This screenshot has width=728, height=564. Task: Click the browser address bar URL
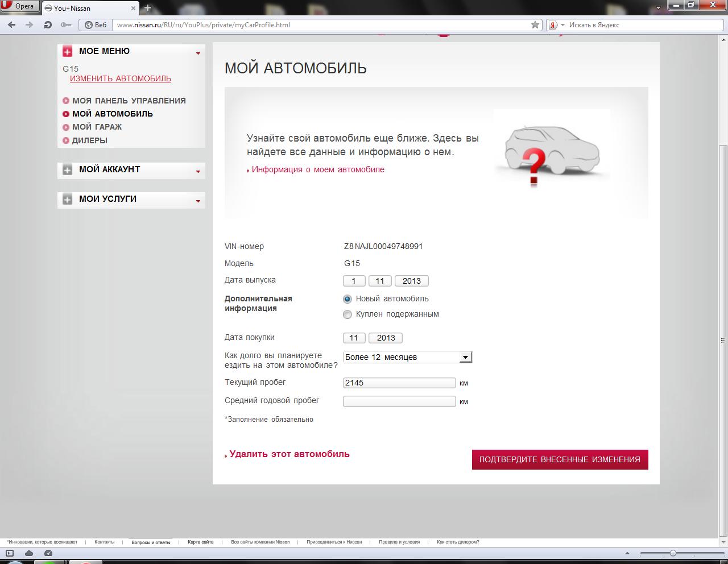click(x=321, y=25)
